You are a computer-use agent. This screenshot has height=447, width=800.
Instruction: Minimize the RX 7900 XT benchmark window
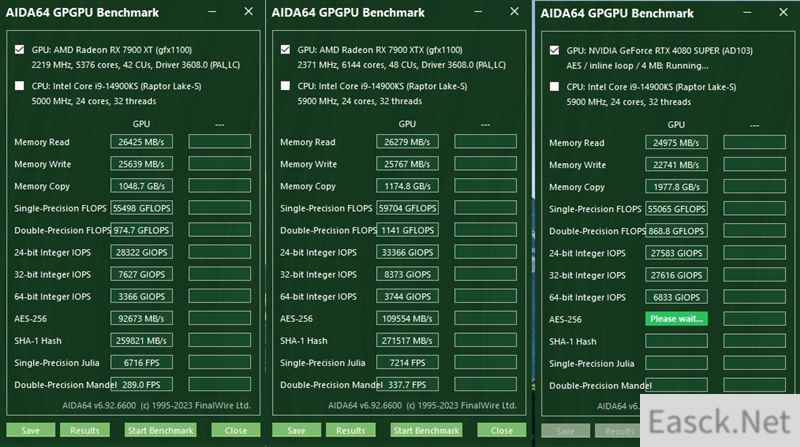pos(212,12)
